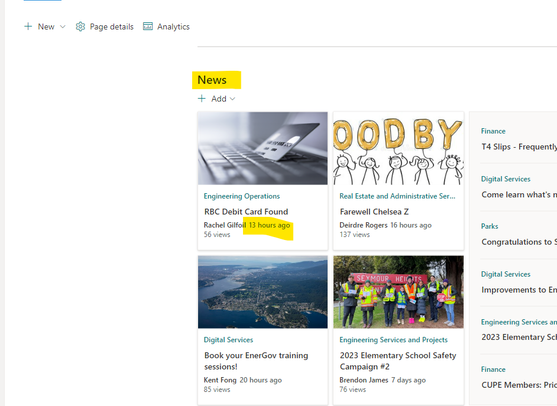The width and height of the screenshot is (557, 406).
Task: Click author name Brendon James
Action: tap(364, 380)
